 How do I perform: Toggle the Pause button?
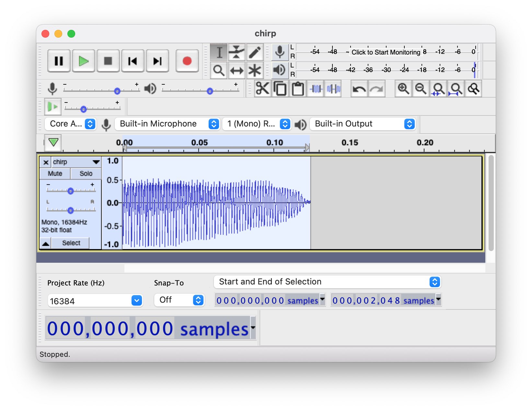point(59,61)
